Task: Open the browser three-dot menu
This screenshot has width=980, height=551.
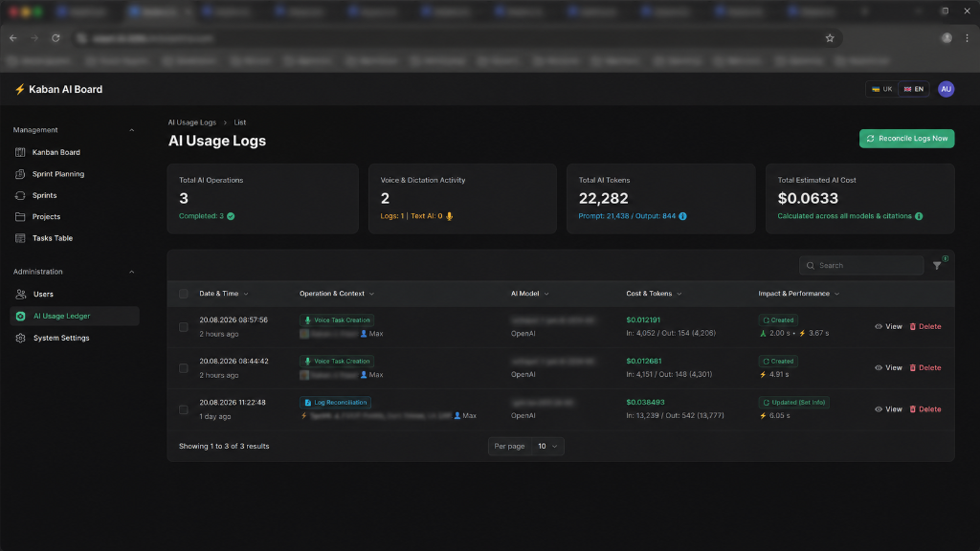Action: [x=967, y=38]
